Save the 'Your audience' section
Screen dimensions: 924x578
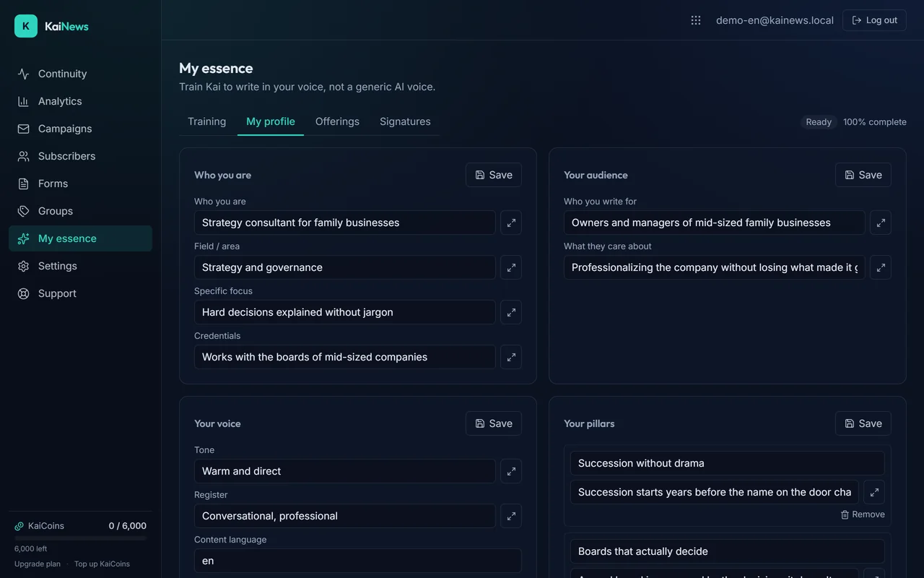coord(863,175)
